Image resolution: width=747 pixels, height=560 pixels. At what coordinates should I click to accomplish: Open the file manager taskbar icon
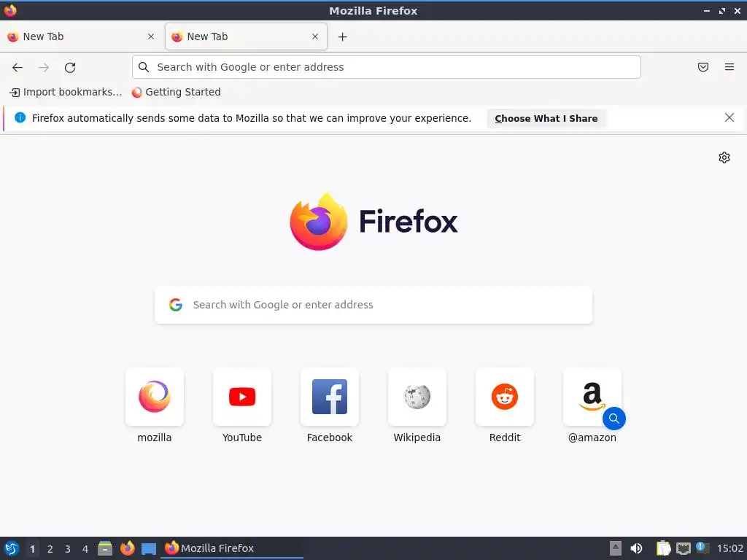point(105,548)
